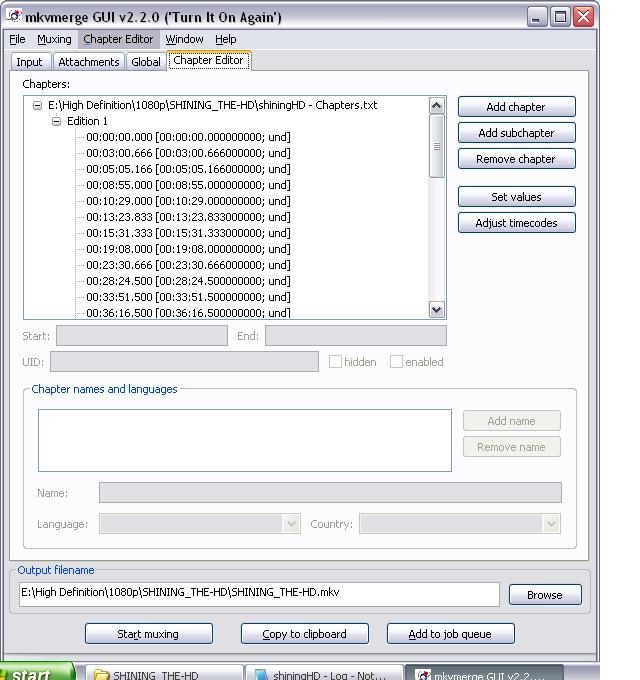Select chapter 00:03:00.666

(188, 154)
